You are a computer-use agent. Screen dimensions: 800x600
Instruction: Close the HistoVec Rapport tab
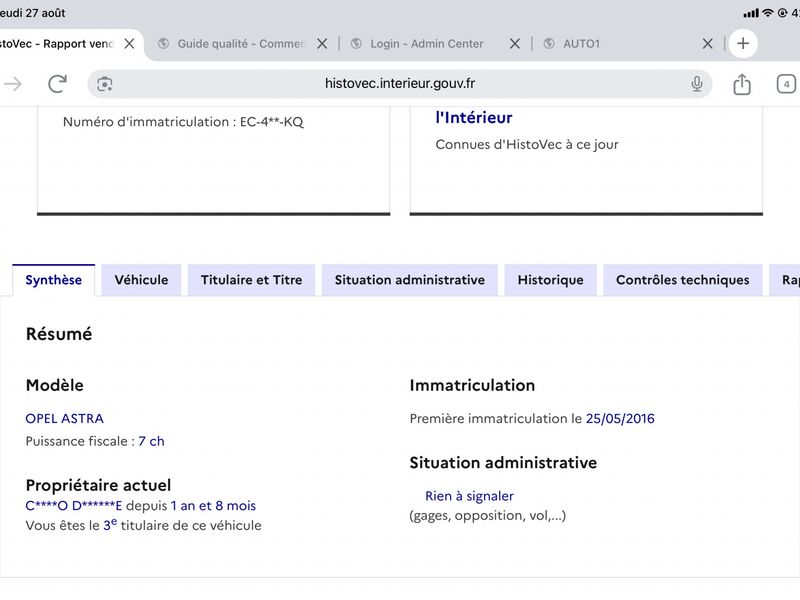pyautogui.click(x=130, y=44)
